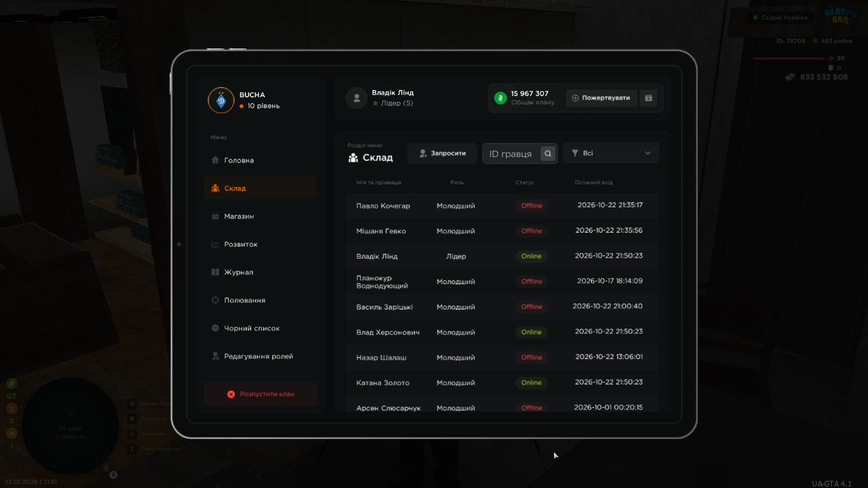This screenshot has width=868, height=488.
Task: Click the square icon button right of Пожертвувати
Action: tap(648, 98)
